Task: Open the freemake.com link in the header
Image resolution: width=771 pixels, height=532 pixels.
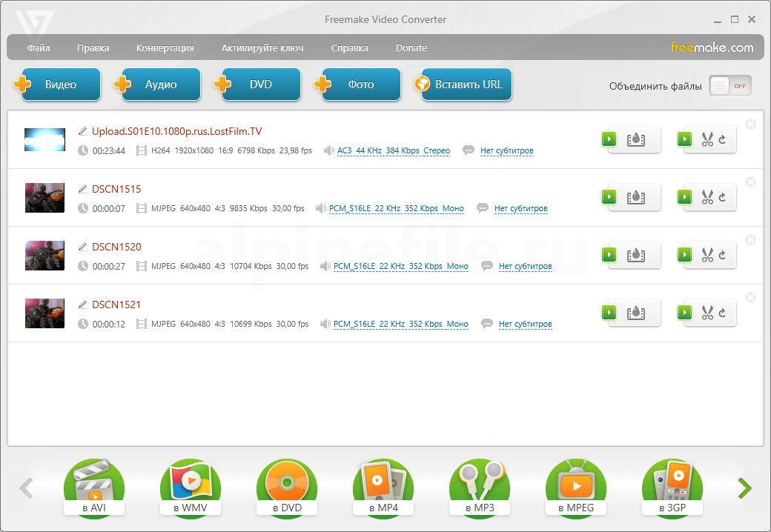Action: point(712,48)
